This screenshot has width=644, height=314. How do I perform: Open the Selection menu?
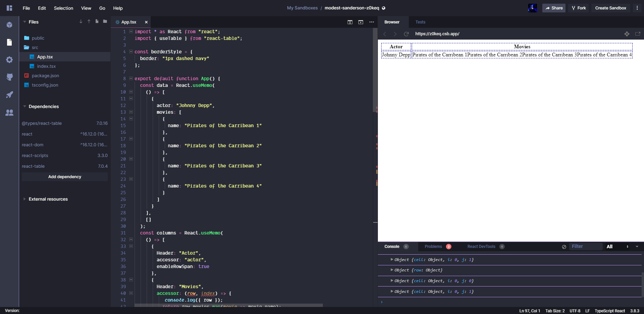(x=63, y=8)
